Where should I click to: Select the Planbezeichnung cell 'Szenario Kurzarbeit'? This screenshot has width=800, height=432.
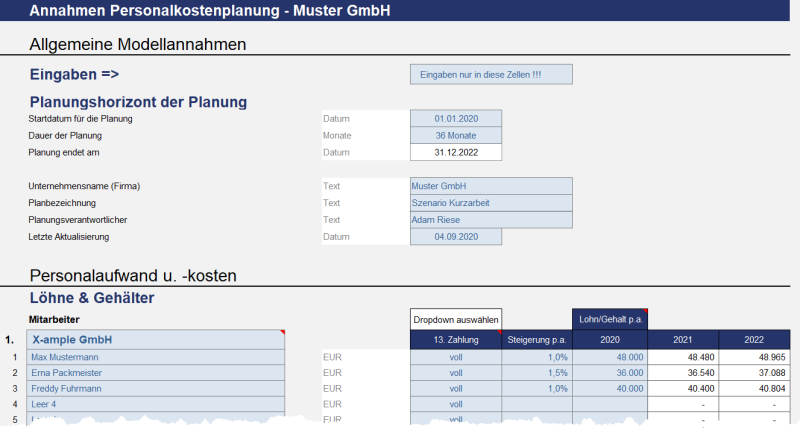[491, 203]
